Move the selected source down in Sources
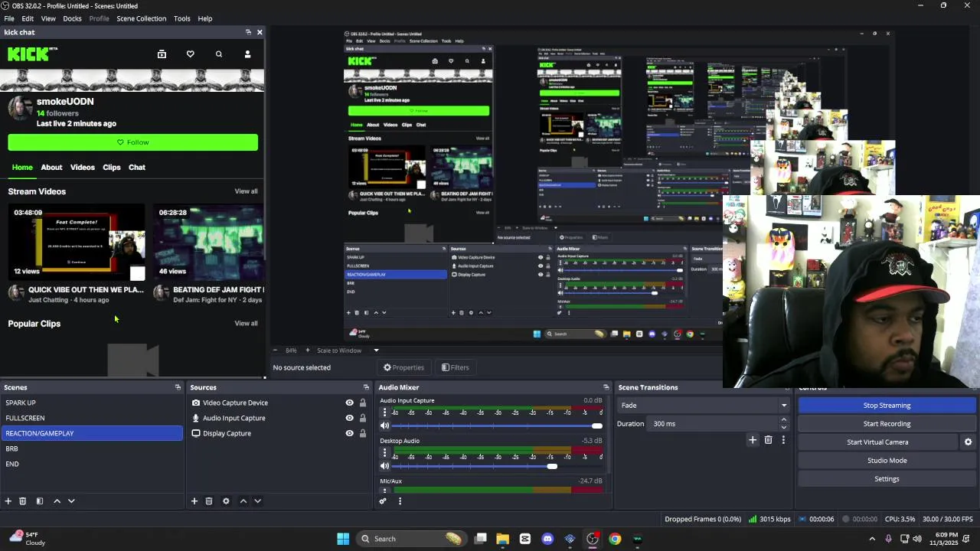This screenshot has height=551, width=980. (257, 501)
